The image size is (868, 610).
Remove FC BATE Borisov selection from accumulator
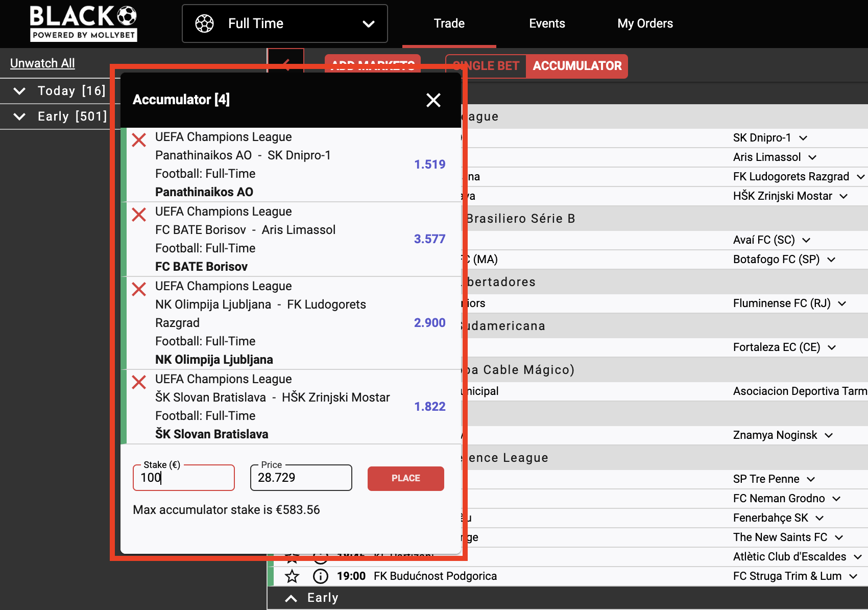click(x=139, y=215)
